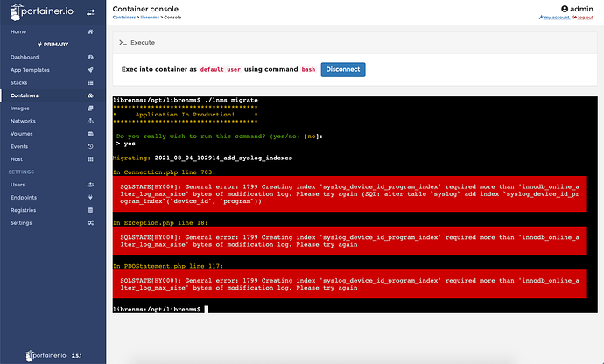Click the Registries database icon
This screenshot has height=364, width=604.
[90, 210]
